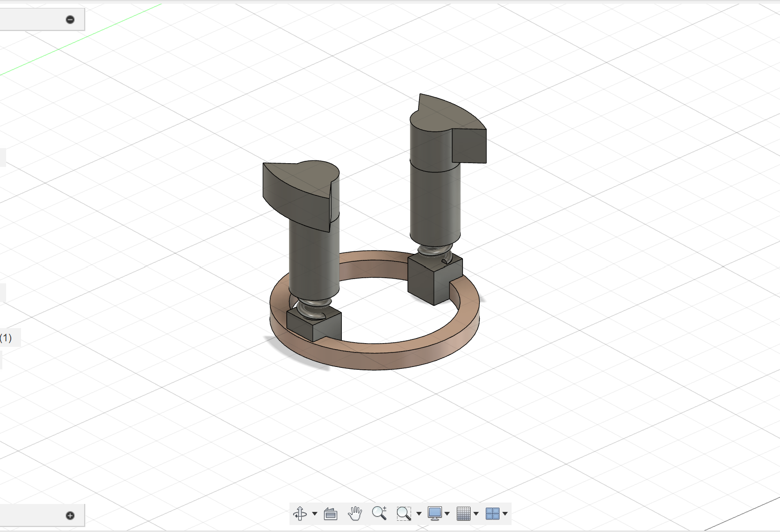Activate the Pan hand tool
Screen dimensions: 780x532
(x=355, y=513)
